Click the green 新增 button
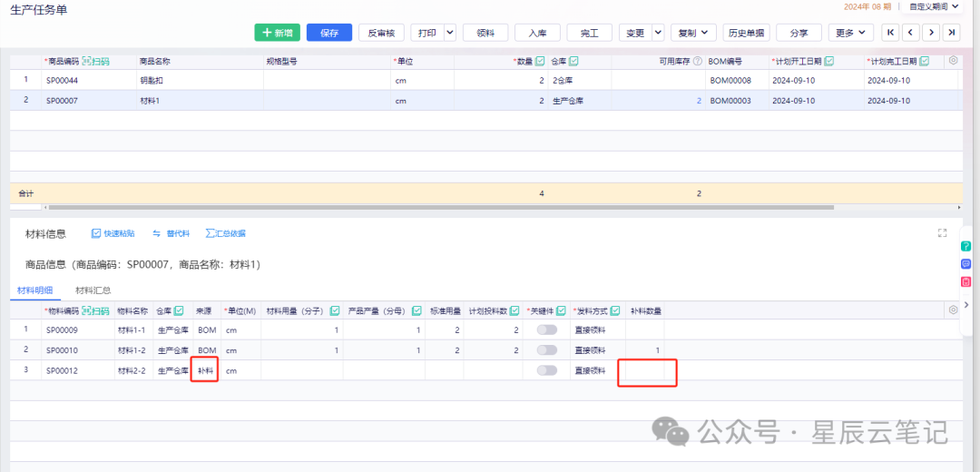 pos(278,33)
